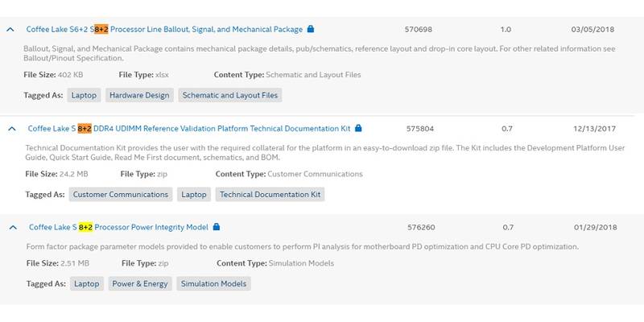
Task: Collapse the DDR4 UDIMM Reference Validation Platform entry
Action: click(12, 129)
